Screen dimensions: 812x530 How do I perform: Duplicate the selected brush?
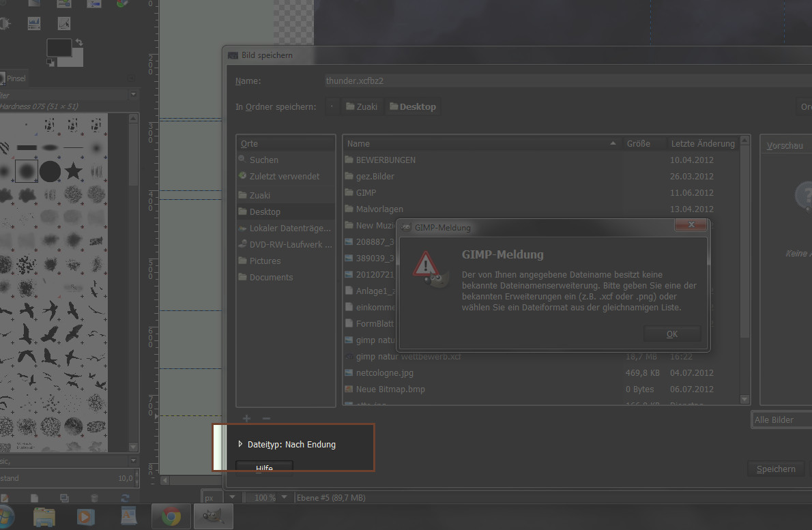coord(64,498)
